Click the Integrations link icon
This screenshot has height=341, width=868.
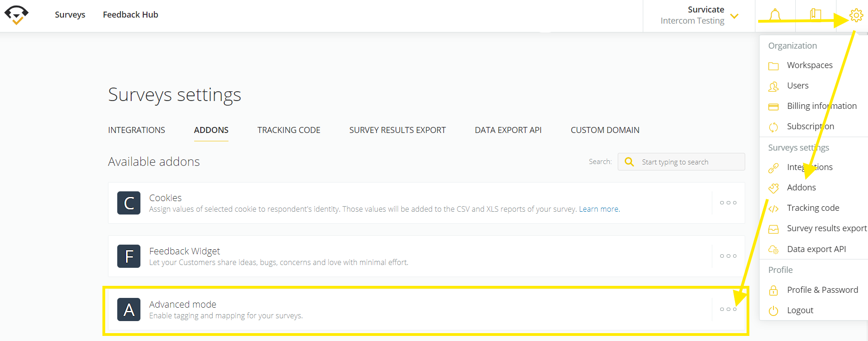click(x=773, y=168)
